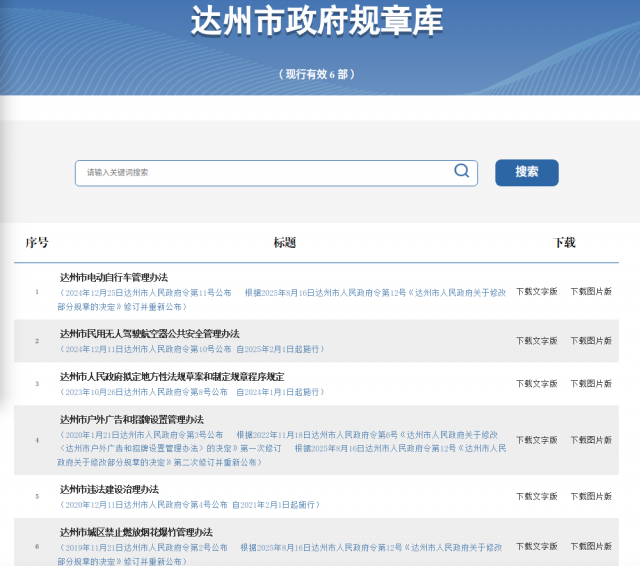Download image version of drone safety regulation
The height and width of the screenshot is (566, 640).
coord(591,341)
